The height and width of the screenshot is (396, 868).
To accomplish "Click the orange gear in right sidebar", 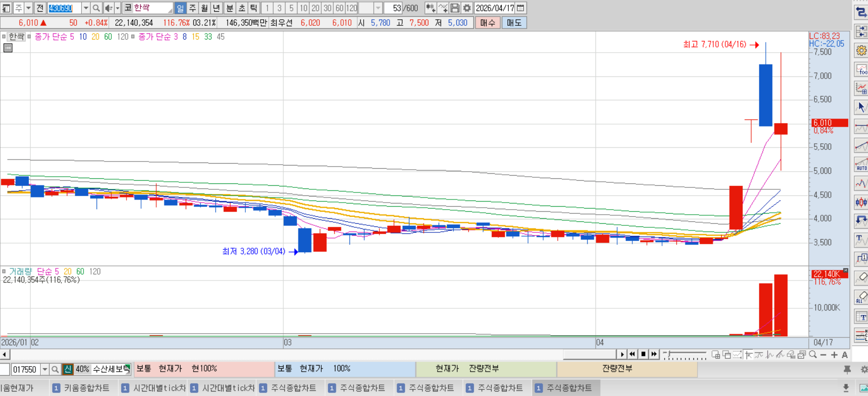I will [x=861, y=50].
